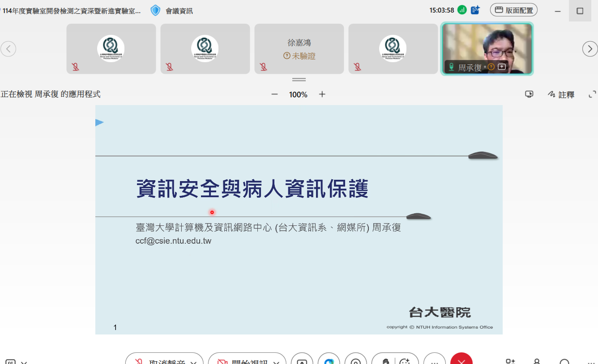Check the green network quality indicator
This screenshot has height=364, width=598.
(462, 10)
